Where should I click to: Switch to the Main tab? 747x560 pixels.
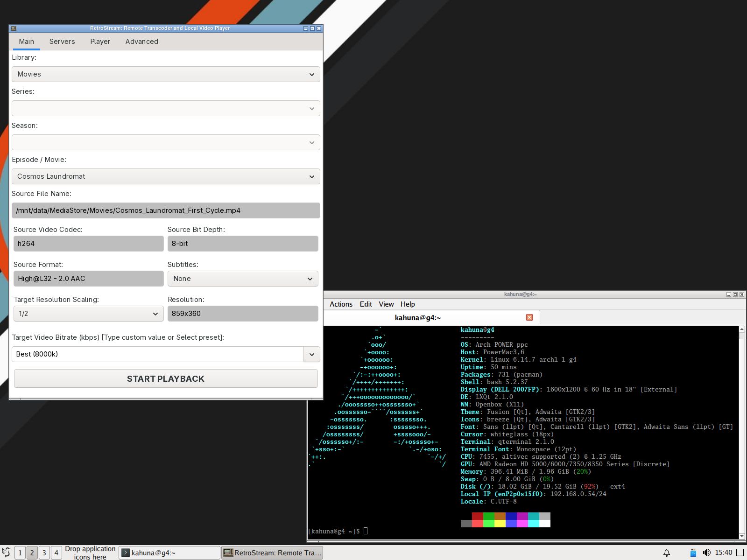[x=26, y=42]
